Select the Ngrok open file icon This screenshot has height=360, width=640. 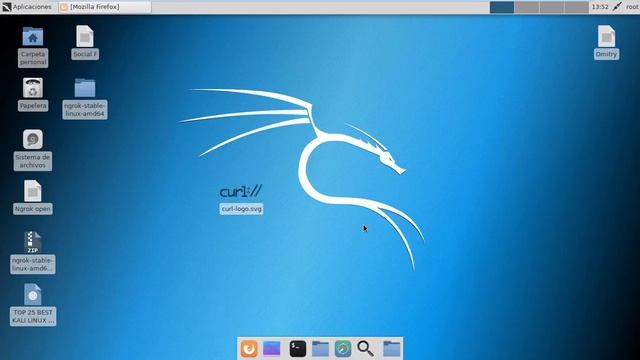pos(33,191)
